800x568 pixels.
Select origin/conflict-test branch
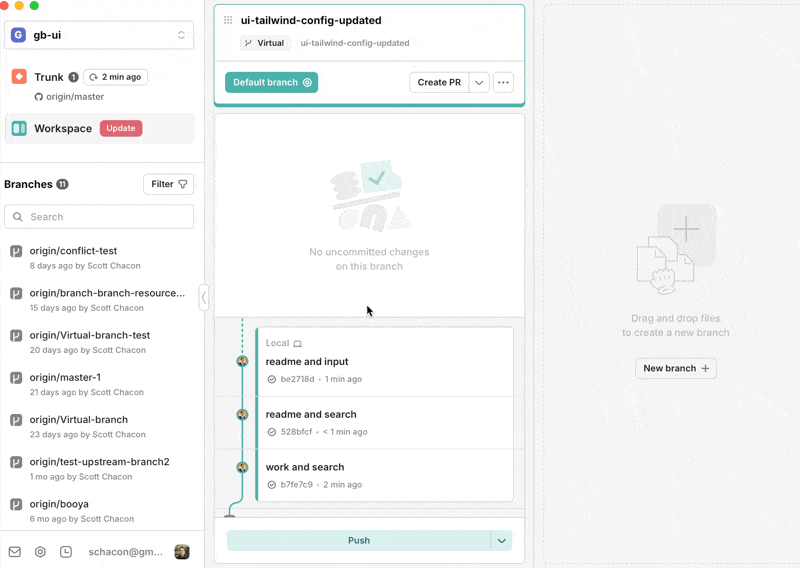tap(73, 251)
